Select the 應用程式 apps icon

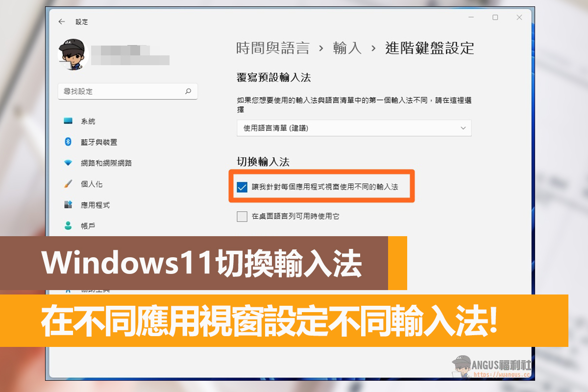68,205
